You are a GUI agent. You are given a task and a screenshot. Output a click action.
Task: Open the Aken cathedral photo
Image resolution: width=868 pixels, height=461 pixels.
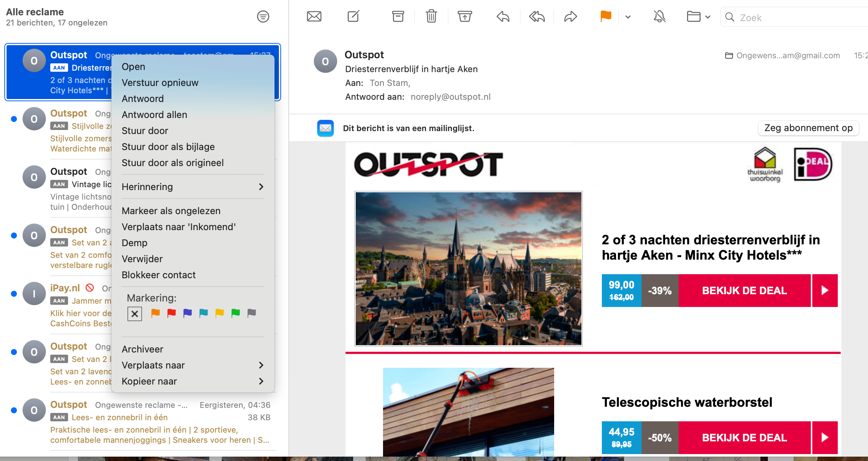[x=469, y=269]
